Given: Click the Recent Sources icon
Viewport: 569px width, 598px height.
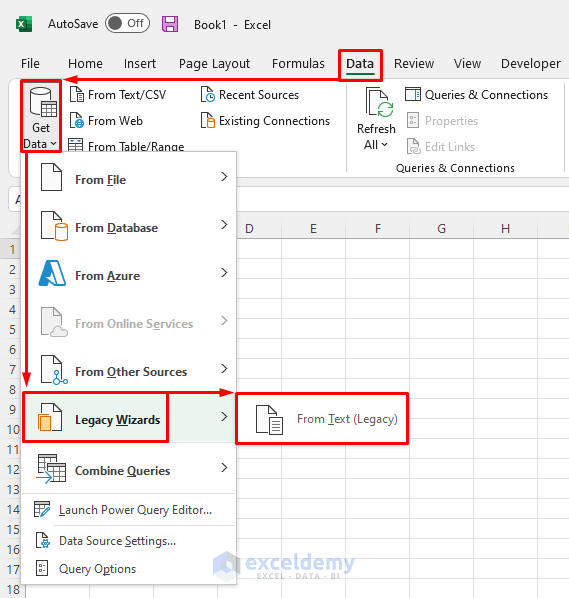Looking at the screenshot, I should (x=208, y=94).
